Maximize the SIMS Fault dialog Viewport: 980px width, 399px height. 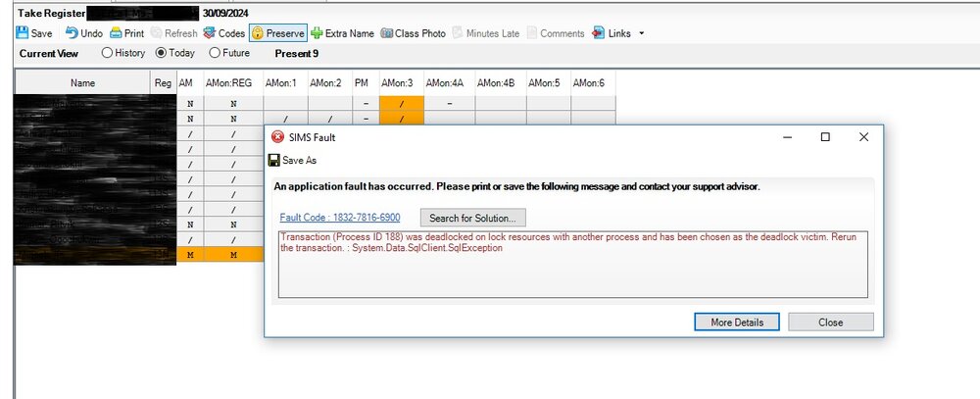pyautogui.click(x=825, y=137)
